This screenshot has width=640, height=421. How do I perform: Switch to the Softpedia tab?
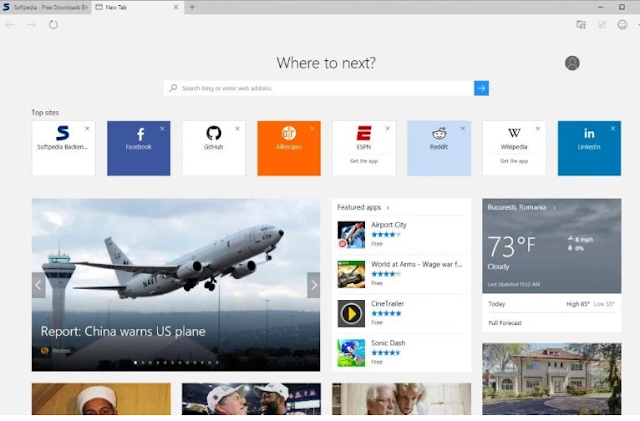coord(45,7)
